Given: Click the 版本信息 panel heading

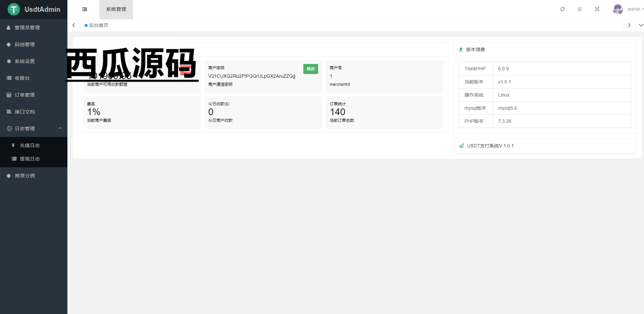Looking at the screenshot, I should 476,49.
